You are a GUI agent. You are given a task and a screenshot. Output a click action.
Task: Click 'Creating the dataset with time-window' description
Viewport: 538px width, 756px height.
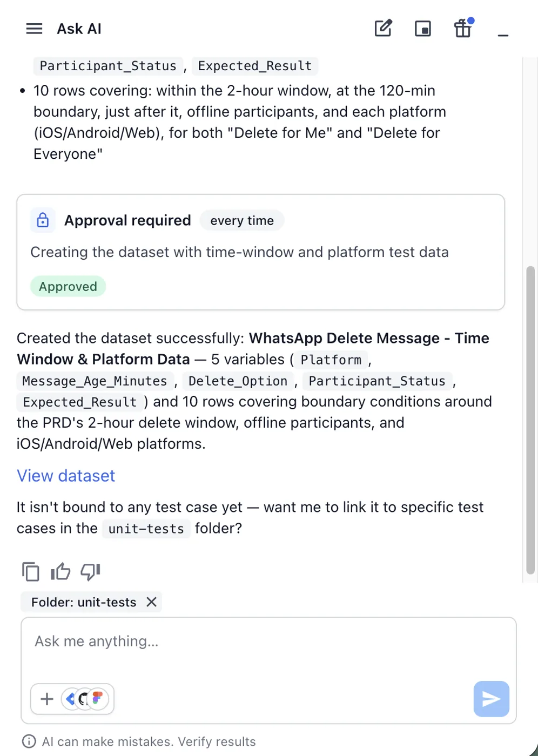[239, 252]
